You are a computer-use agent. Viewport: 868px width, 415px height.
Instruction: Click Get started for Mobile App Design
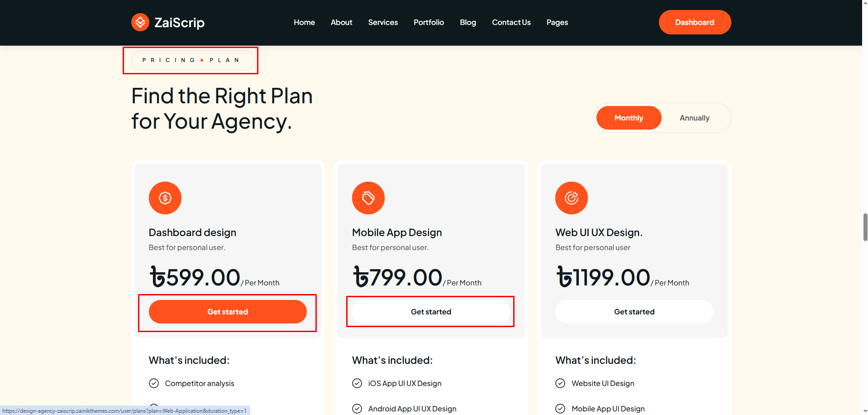click(x=431, y=312)
